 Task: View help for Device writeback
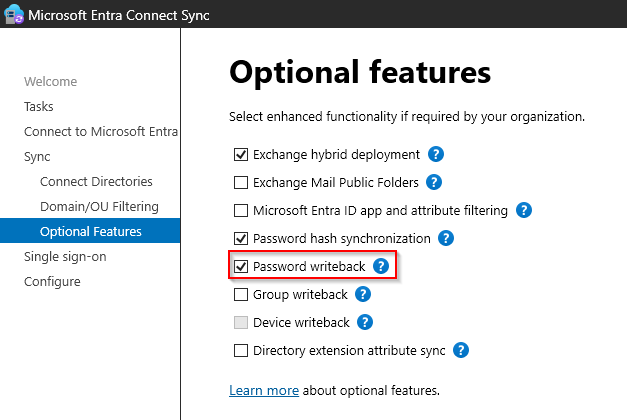point(365,322)
